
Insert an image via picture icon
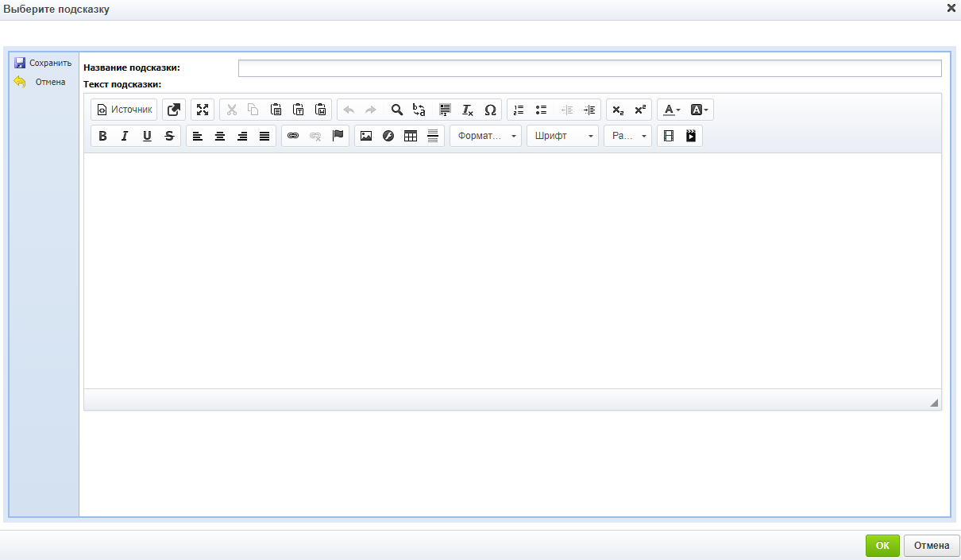coord(366,136)
